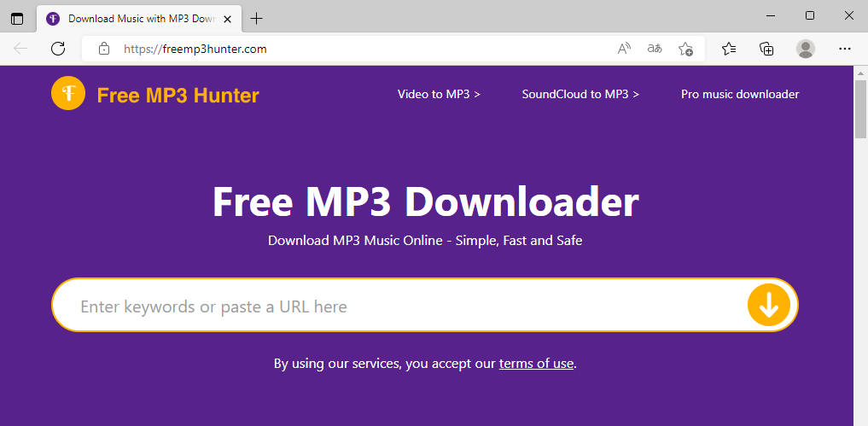This screenshot has width=868, height=426.
Task: Add this page to favorites star
Action: 685,49
